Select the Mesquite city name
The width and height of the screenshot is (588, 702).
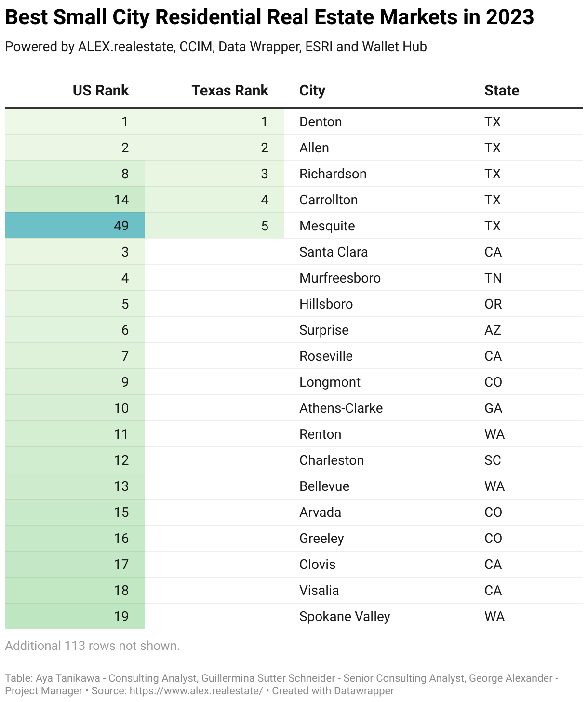(x=327, y=226)
